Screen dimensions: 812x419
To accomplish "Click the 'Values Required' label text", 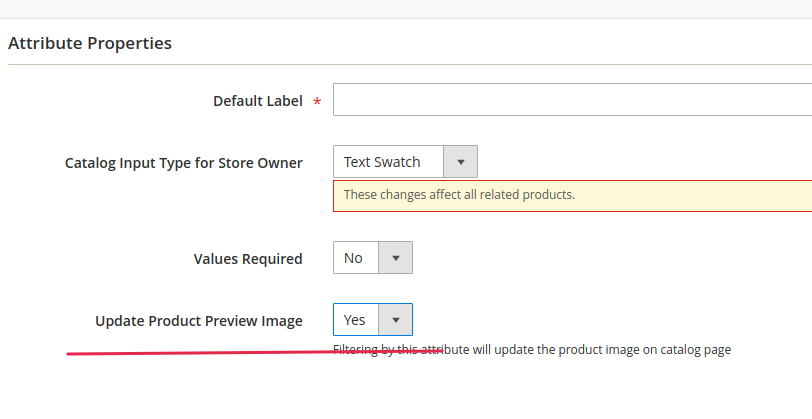I will tap(248, 259).
